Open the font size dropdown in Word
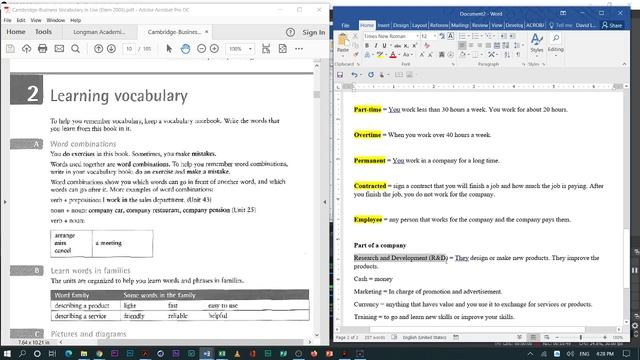Image resolution: width=640 pixels, height=360 pixels. [435, 36]
